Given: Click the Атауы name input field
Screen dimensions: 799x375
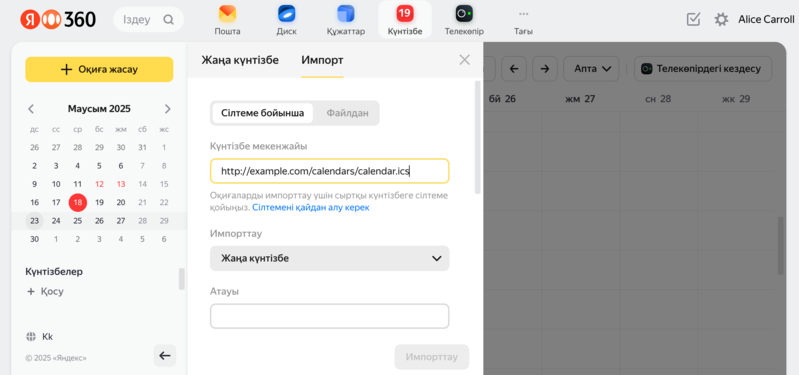Looking at the screenshot, I should (x=330, y=316).
